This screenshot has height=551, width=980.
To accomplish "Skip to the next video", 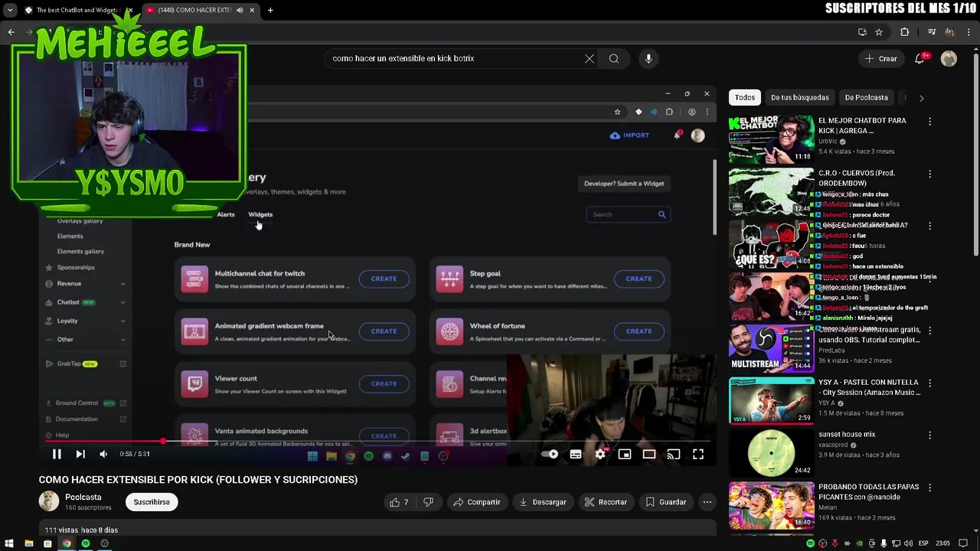I will 80,454.
